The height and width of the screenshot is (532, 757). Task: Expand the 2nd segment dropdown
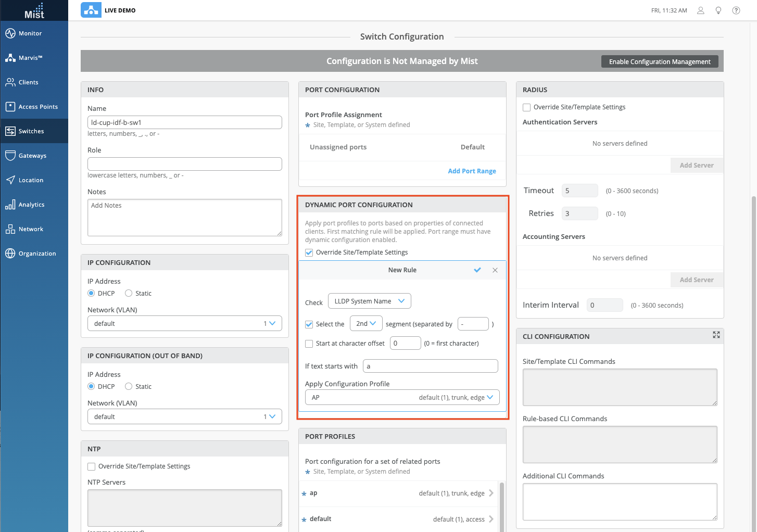(x=366, y=324)
